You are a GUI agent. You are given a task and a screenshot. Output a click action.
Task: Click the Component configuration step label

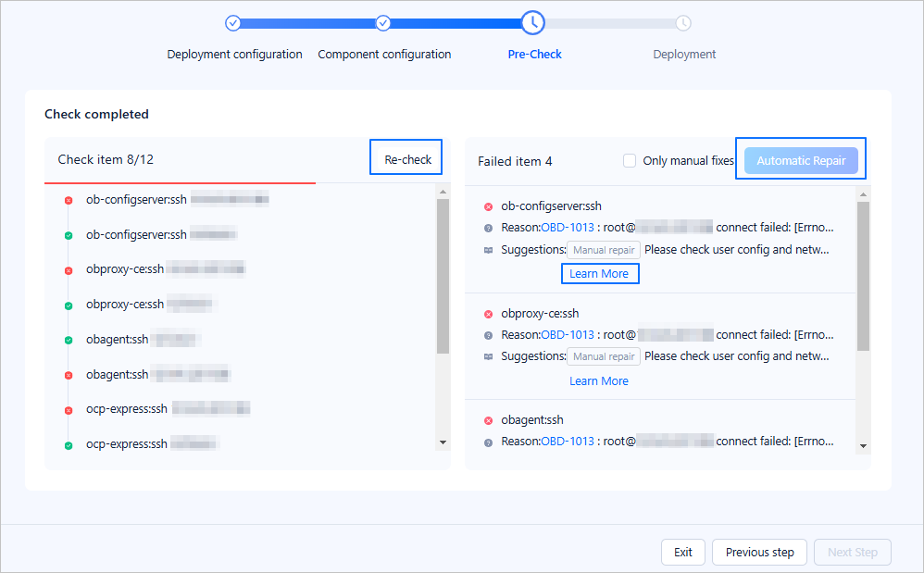[x=384, y=55]
